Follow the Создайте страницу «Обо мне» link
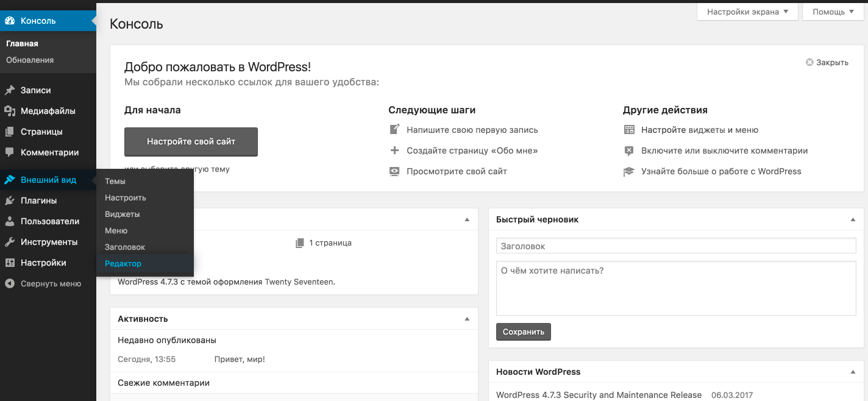Image resolution: width=868 pixels, height=401 pixels. pyautogui.click(x=472, y=151)
